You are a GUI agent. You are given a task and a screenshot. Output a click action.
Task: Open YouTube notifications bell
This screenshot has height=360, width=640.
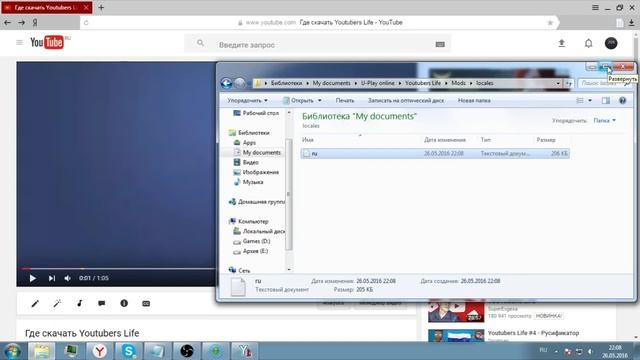tap(588, 43)
